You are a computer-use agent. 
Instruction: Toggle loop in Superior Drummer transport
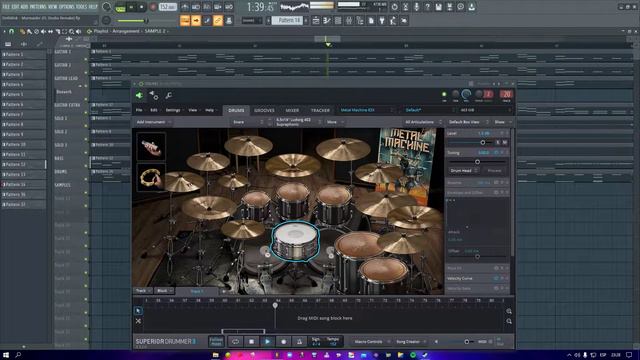point(236,342)
